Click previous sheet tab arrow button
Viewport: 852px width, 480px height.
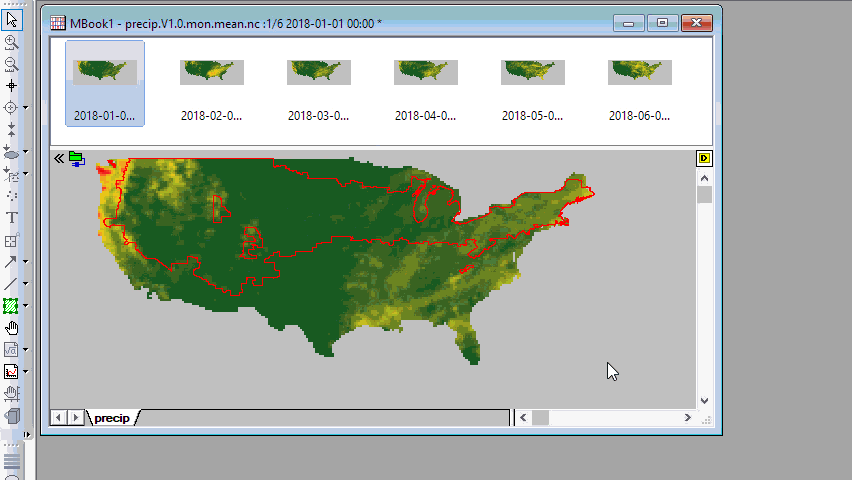point(59,417)
